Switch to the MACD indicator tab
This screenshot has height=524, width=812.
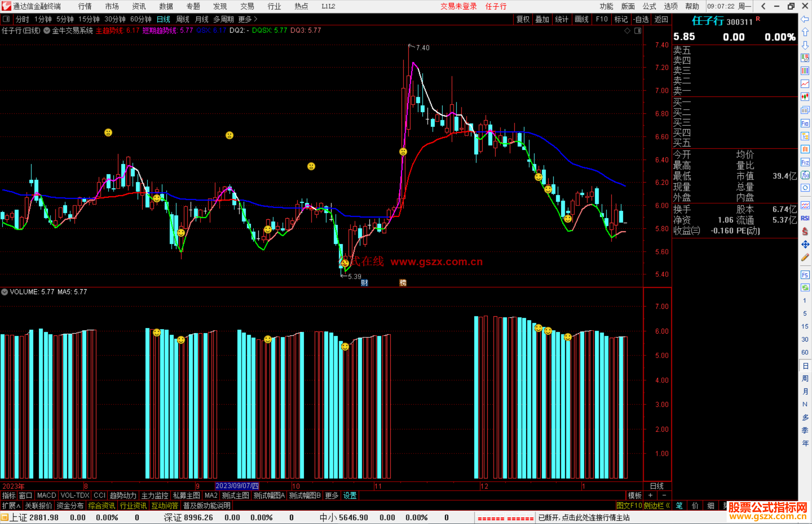tap(47, 495)
